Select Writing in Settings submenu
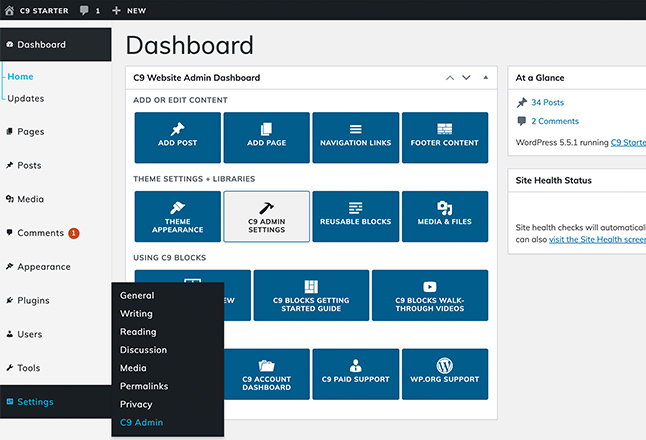 [136, 314]
